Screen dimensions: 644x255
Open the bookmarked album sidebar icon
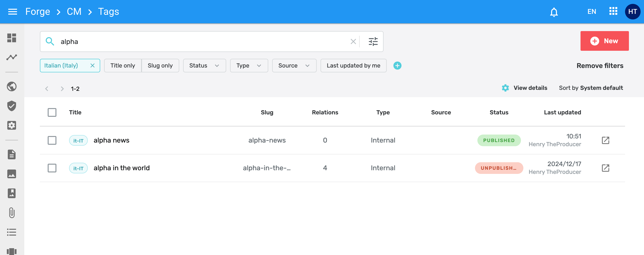[11, 193]
